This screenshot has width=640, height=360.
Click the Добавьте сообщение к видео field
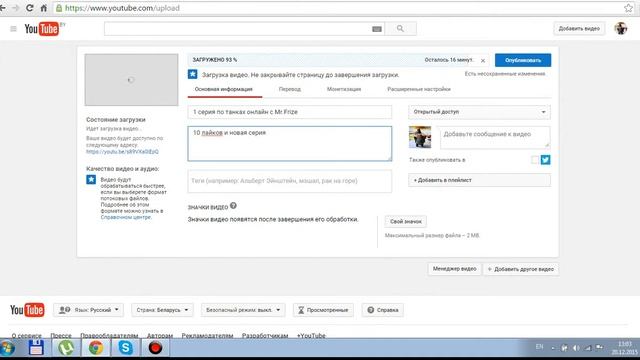coord(495,138)
